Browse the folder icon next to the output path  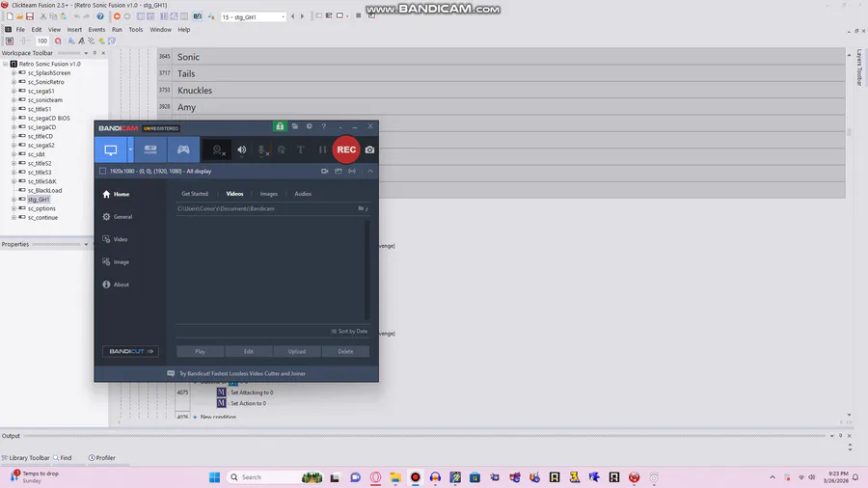pos(362,209)
